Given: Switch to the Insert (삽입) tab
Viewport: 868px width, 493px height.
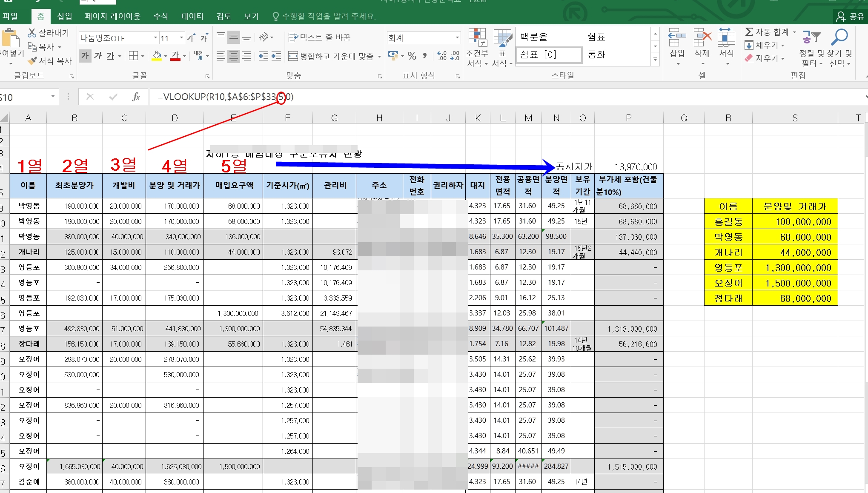Looking at the screenshot, I should click(65, 16).
